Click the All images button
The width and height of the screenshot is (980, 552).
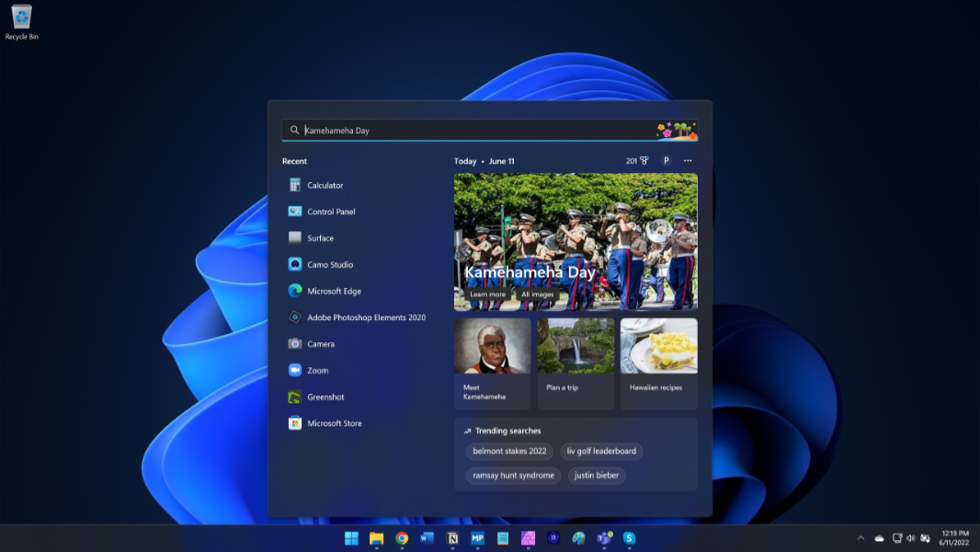click(x=538, y=294)
